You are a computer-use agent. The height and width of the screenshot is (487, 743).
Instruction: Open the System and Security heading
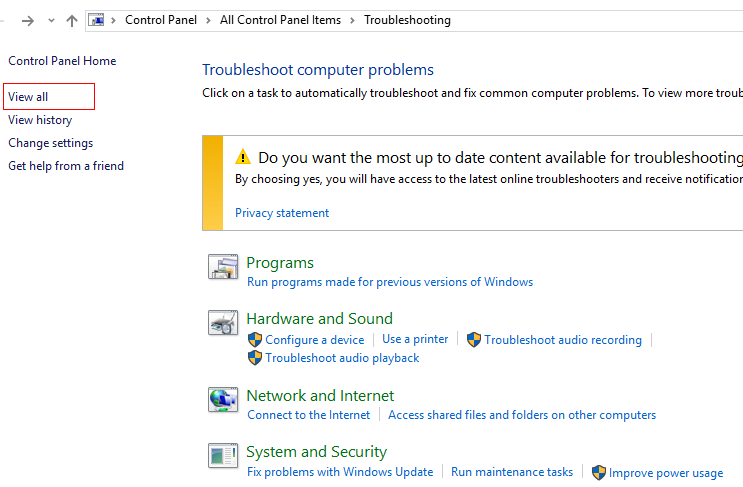click(x=317, y=452)
